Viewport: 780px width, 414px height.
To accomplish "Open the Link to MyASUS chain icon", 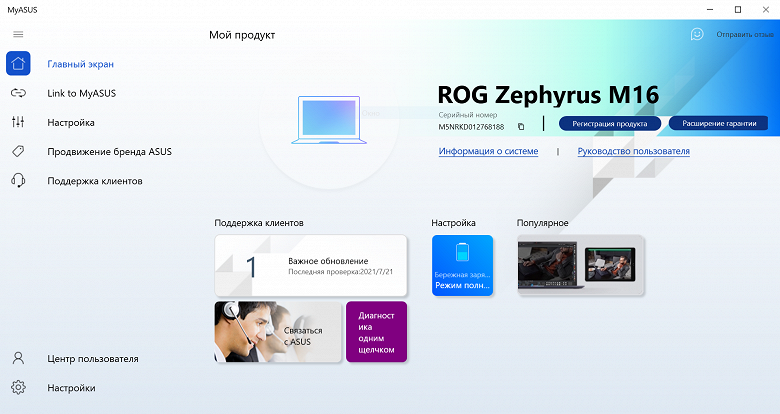I will [x=18, y=93].
